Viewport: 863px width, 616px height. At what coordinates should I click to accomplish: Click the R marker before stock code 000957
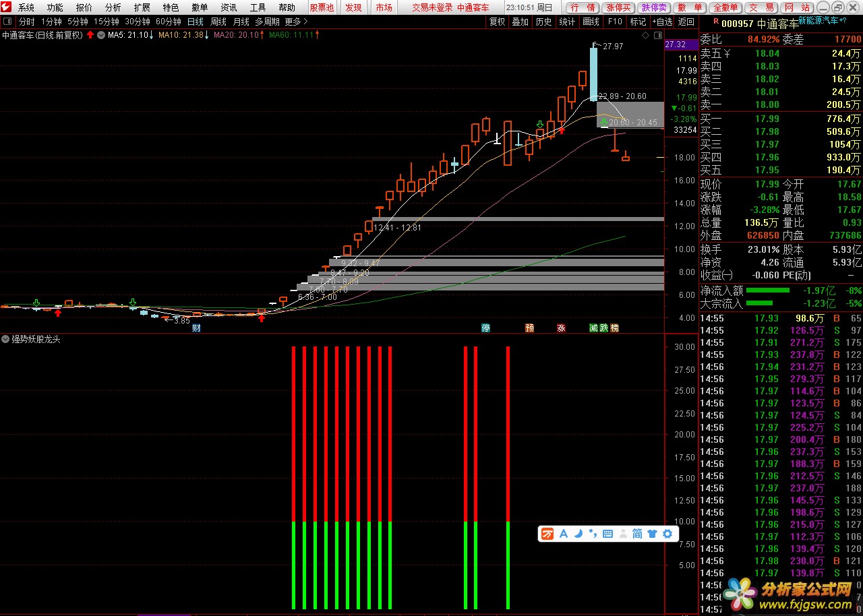715,22
